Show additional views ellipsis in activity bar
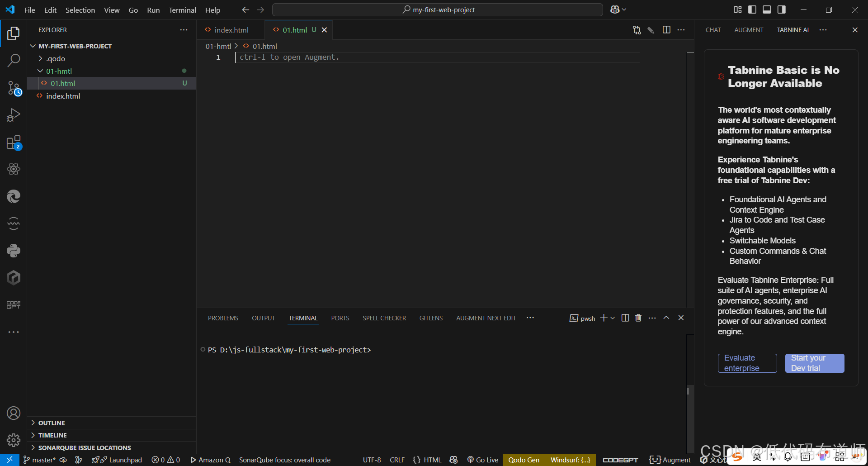 pyautogui.click(x=14, y=332)
